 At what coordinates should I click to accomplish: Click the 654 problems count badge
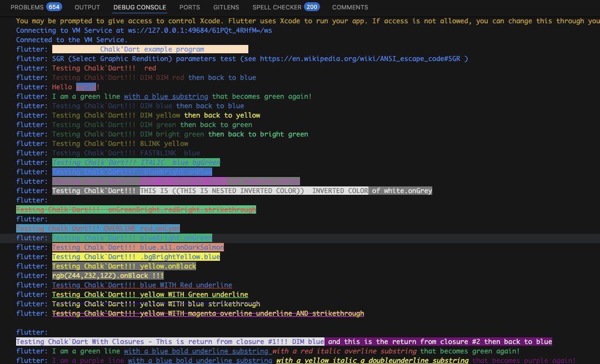tap(54, 7)
